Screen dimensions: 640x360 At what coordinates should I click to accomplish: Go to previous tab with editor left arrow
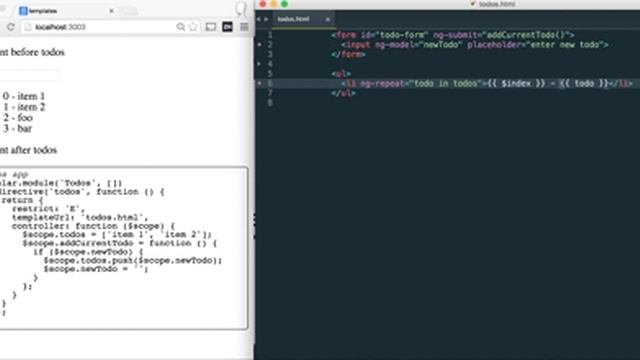(258, 19)
